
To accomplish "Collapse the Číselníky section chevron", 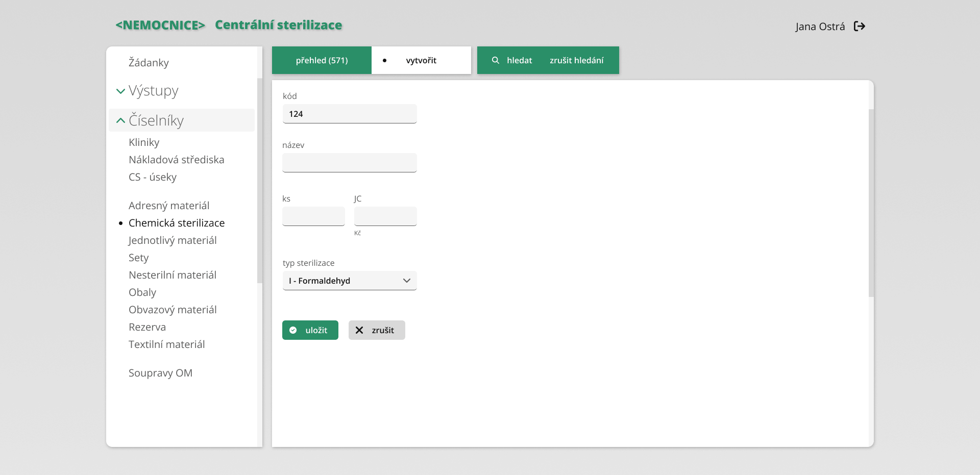I will point(120,120).
